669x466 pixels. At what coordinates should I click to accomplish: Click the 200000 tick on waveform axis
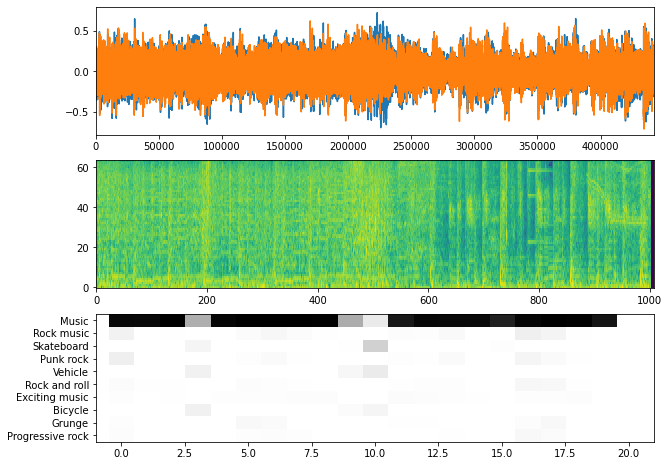348,146
